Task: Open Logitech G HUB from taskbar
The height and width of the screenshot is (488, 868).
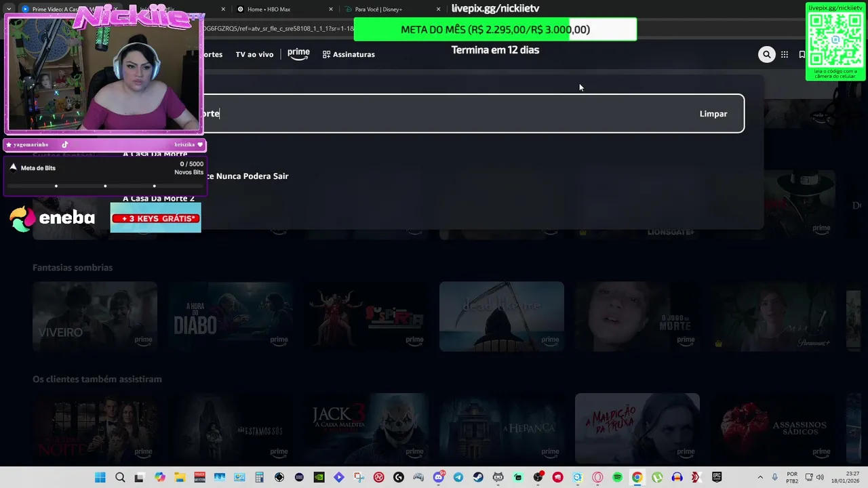Action: click(398, 477)
